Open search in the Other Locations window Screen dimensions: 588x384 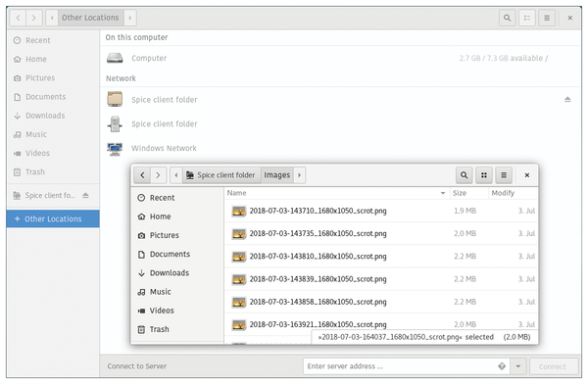(x=507, y=18)
